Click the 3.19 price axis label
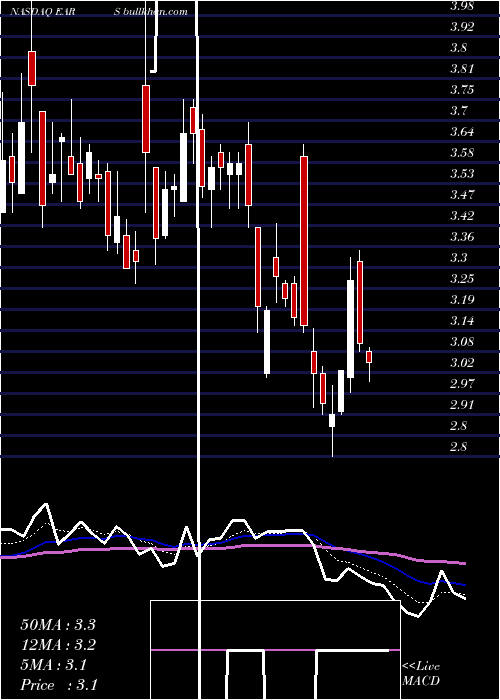 462,300
